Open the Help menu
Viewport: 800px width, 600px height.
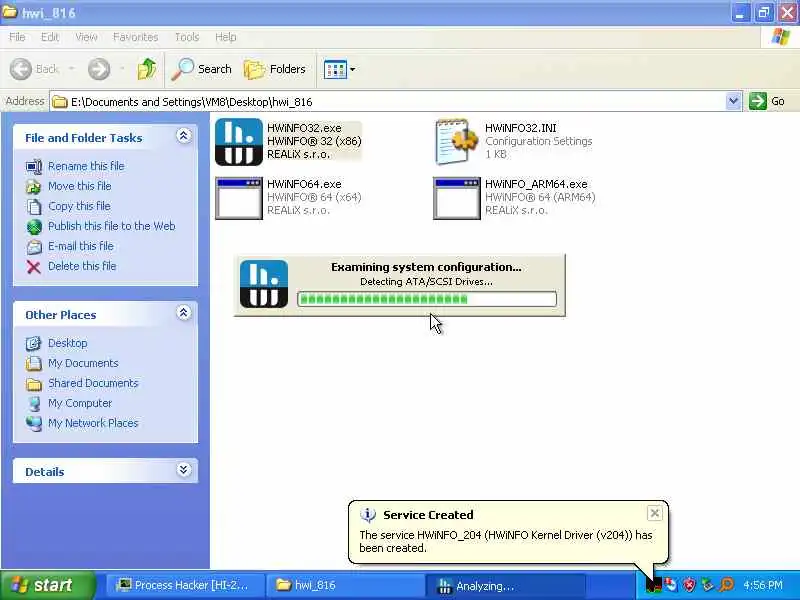pos(226,37)
